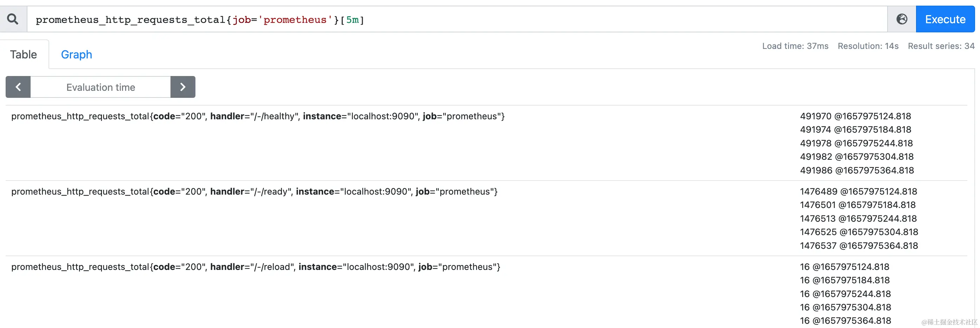The image size is (980, 328).
Task: Click the Result series: 34 stat
Action: 941,46
